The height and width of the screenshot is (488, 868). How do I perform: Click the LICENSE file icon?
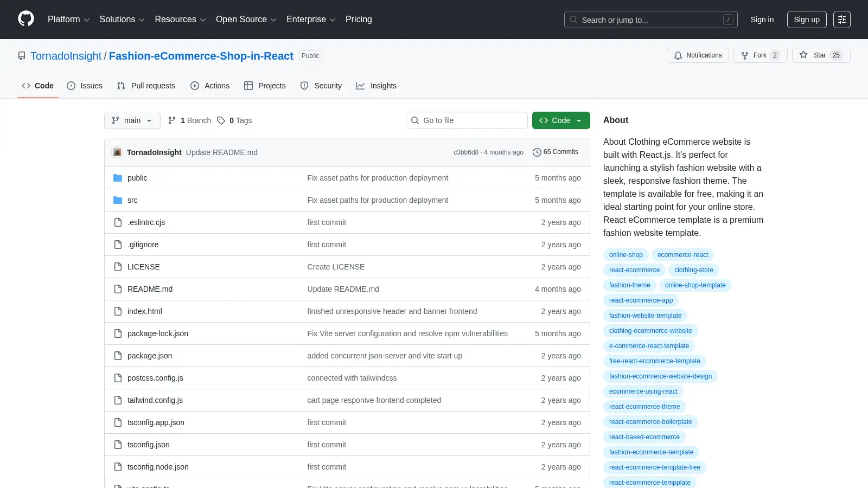[x=118, y=267]
